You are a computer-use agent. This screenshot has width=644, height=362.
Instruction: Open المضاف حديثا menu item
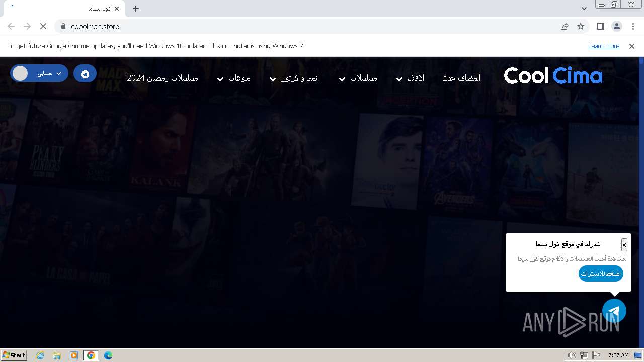(461, 78)
